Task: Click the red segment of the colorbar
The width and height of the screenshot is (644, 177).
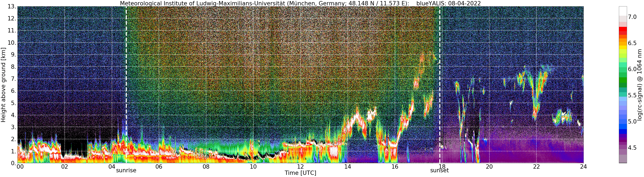Action: (623, 29)
